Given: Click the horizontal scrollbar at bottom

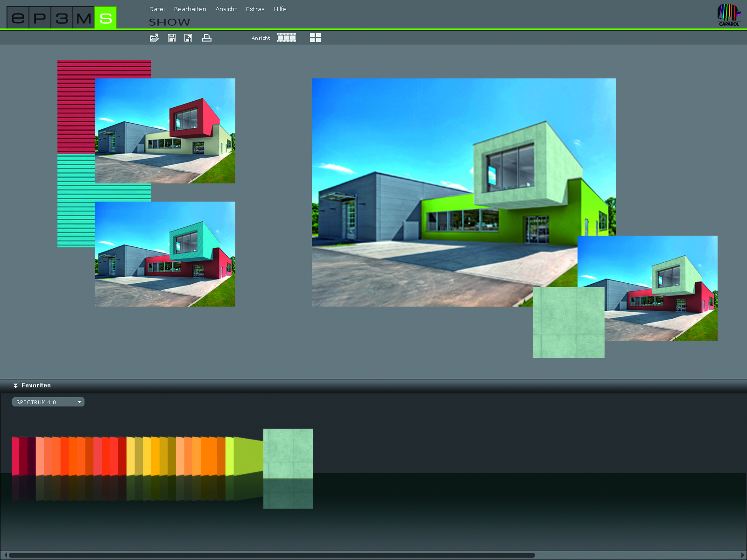Looking at the screenshot, I should (271, 555).
